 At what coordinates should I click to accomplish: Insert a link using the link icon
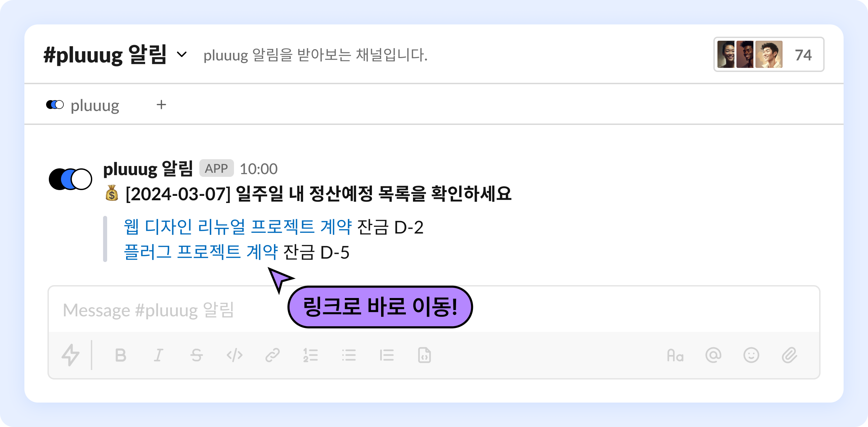(x=272, y=355)
